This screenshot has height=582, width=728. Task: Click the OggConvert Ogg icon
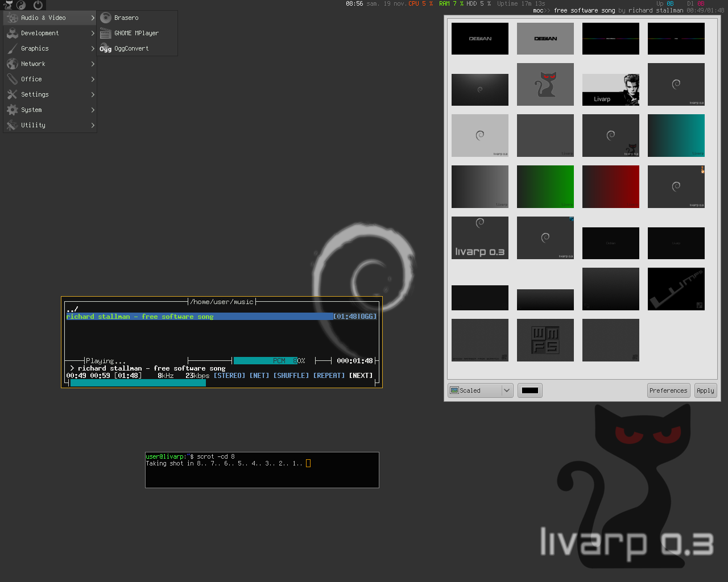pyautogui.click(x=106, y=49)
